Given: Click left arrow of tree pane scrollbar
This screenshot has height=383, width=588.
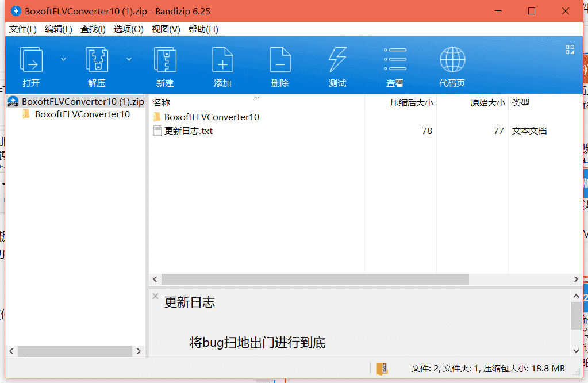Looking at the screenshot, I should 11,351.
